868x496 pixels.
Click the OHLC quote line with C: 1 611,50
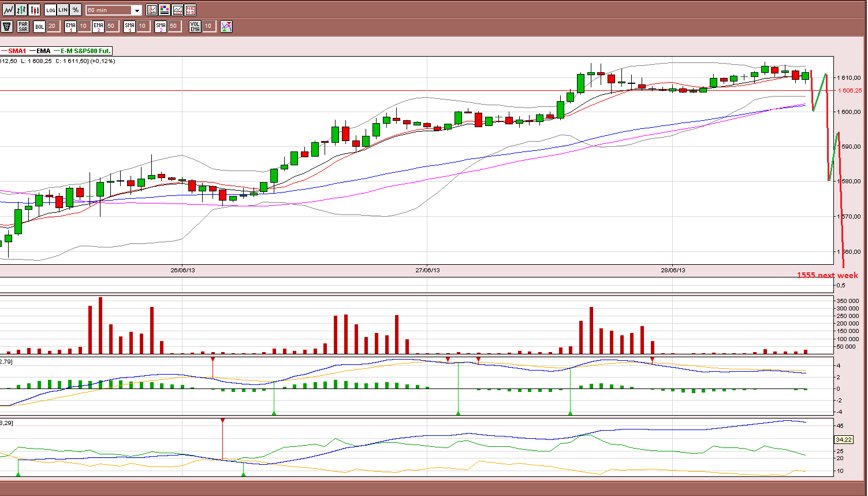click(58, 61)
